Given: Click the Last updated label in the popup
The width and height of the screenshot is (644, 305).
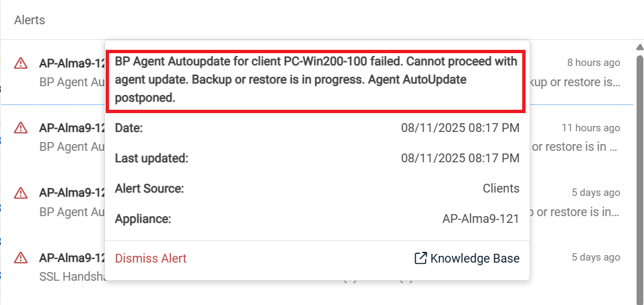Looking at the screenshot, I should click(151, 159).
